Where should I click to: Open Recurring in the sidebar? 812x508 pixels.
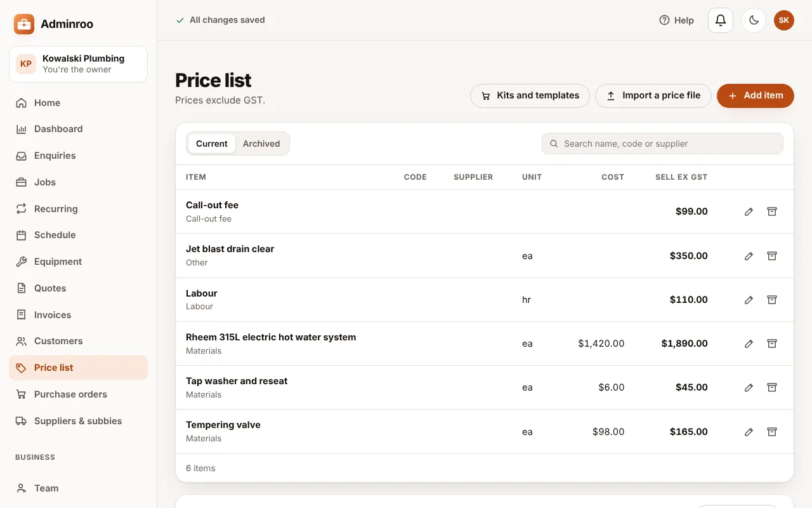(78, 209)
